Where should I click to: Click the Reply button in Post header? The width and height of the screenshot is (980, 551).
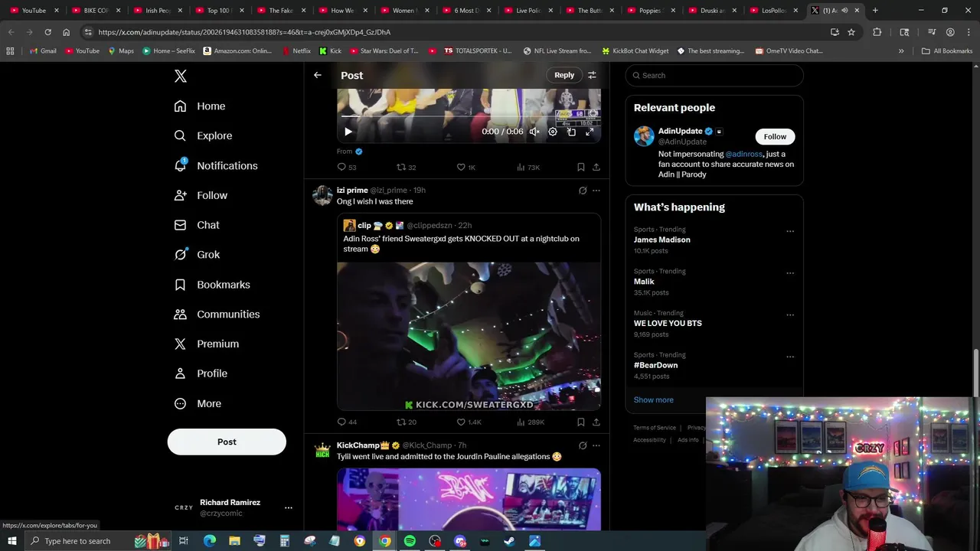pos(564,75)
